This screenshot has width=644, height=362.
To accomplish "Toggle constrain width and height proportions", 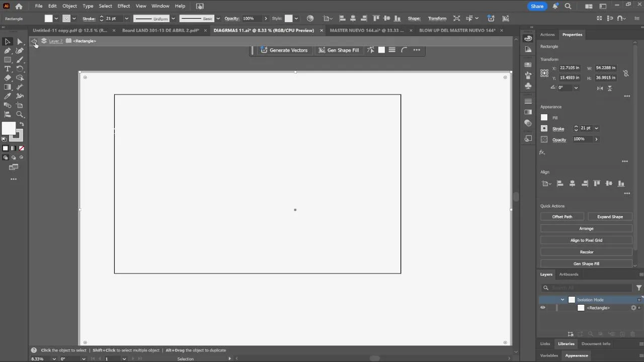I will point(626,73).
